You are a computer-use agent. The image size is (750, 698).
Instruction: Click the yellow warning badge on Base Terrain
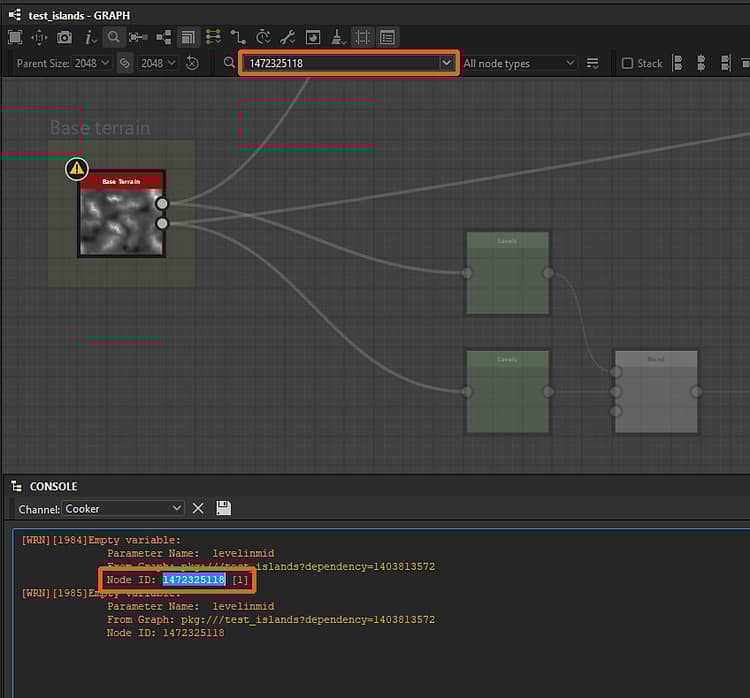[77, 169]
